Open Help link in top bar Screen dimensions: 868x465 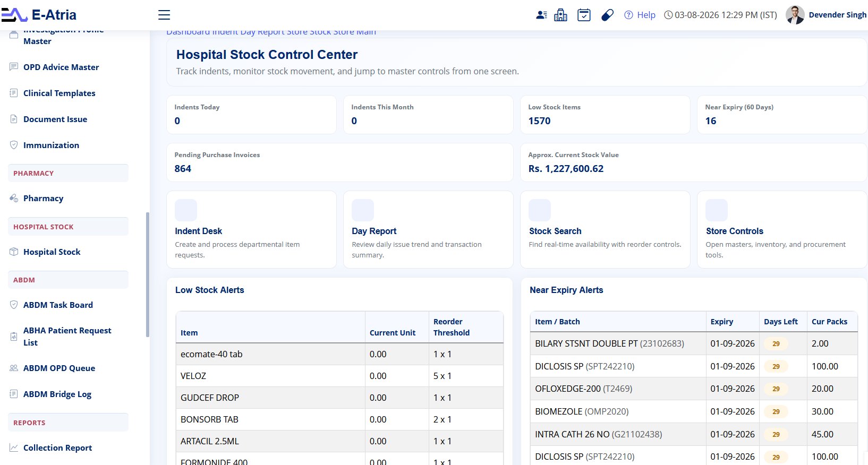pos(640,15)
